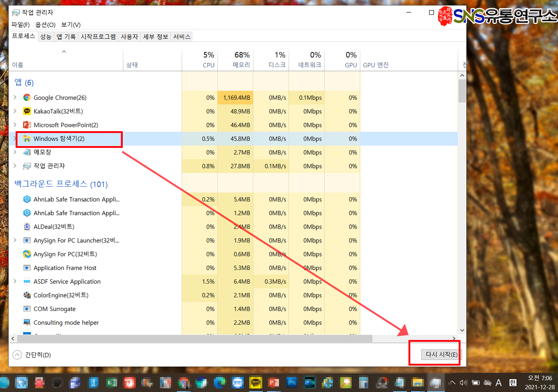Click the IME 'A' input mode indicator
558x392 pixels.
point(498,383)
